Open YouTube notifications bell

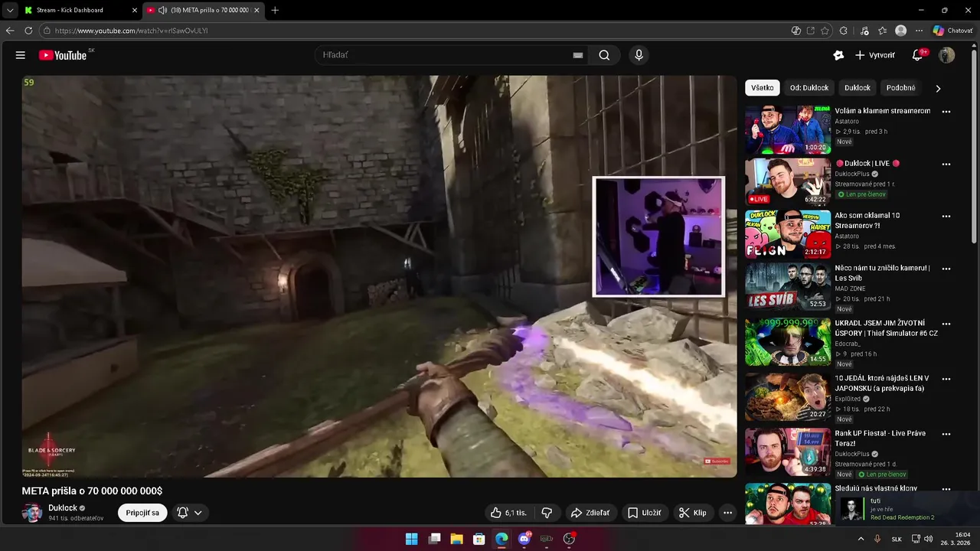click(x=917, y=55)
